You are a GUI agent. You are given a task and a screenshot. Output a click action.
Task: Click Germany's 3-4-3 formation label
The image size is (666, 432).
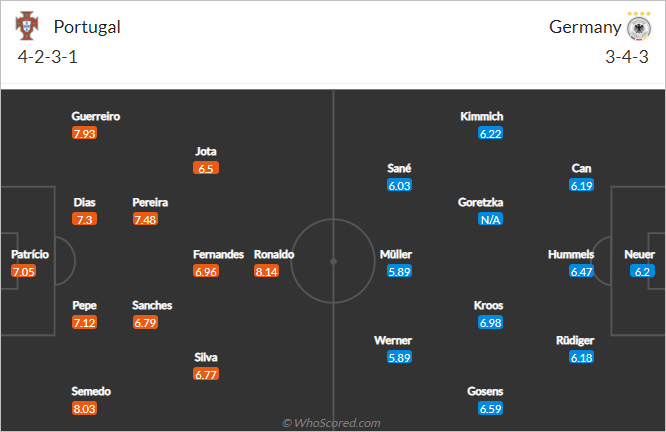(x=628, y=57)
